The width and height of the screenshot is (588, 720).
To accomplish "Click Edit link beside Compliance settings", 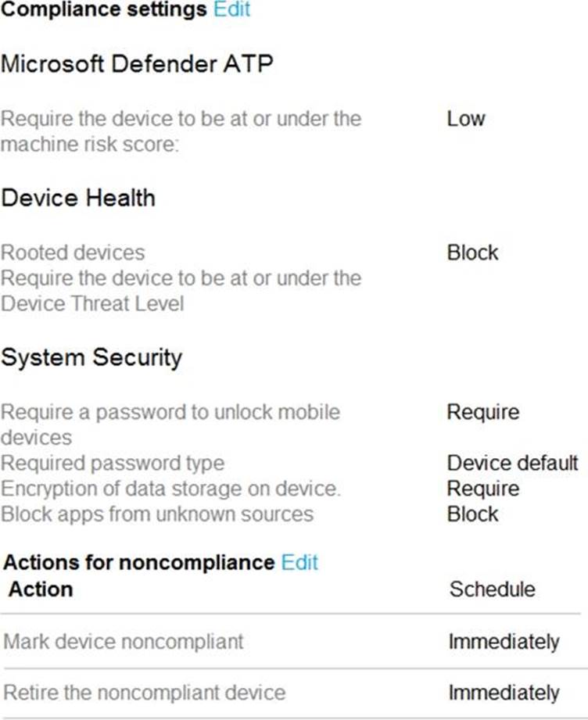I will (231, 10).
